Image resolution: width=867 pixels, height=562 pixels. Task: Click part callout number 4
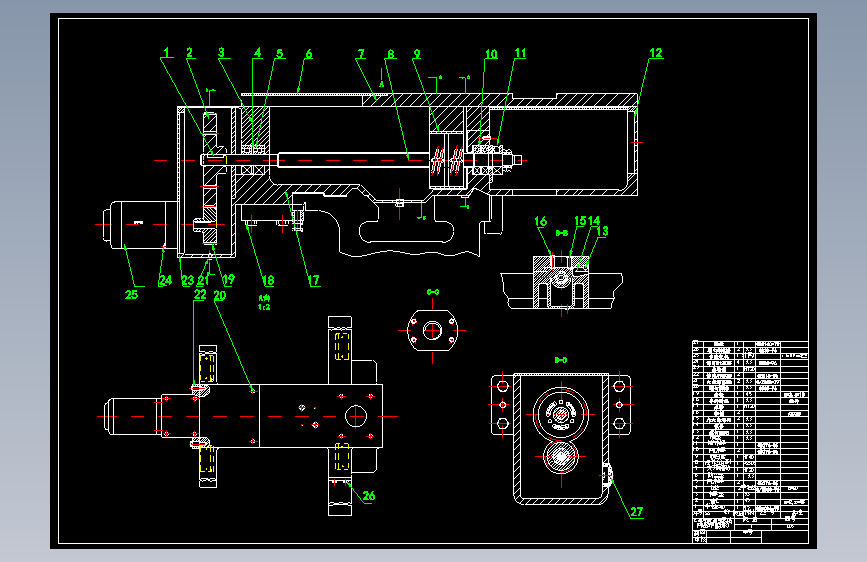click(x=258, y=53)
